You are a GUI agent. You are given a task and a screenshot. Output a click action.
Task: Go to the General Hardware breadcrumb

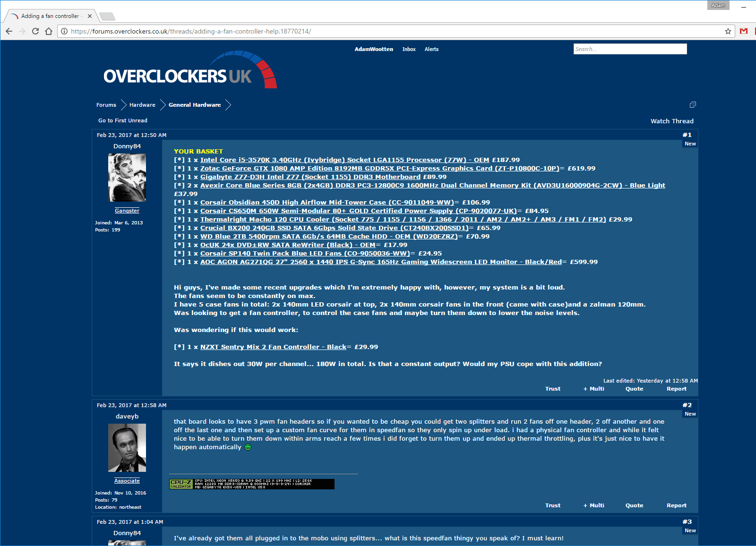(x=195, y=105)
